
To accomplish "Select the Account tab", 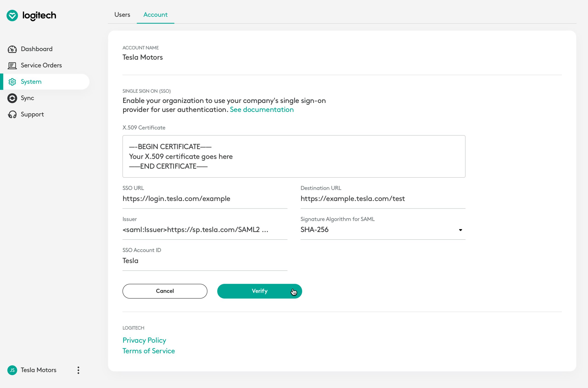I will point(155,15).
